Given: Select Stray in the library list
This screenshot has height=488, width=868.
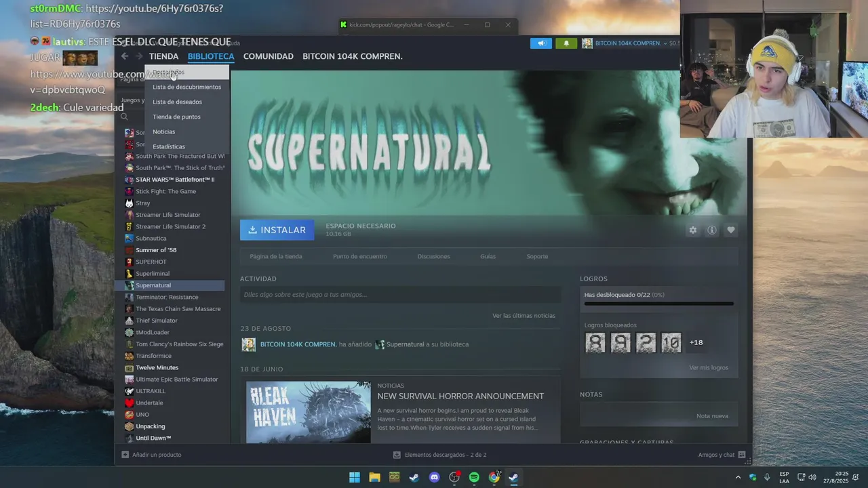Looking at the screenshot, I should tap(143, 203).
